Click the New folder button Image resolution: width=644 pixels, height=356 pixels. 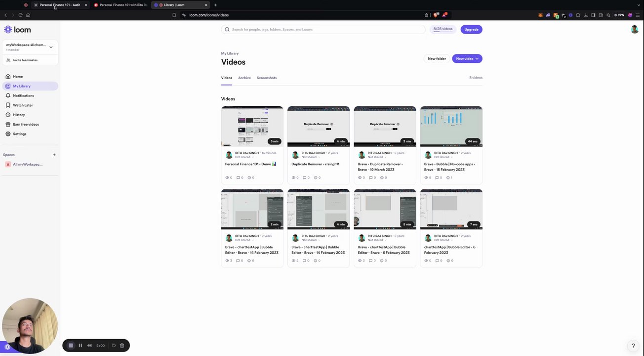click(x=437, y=59)
